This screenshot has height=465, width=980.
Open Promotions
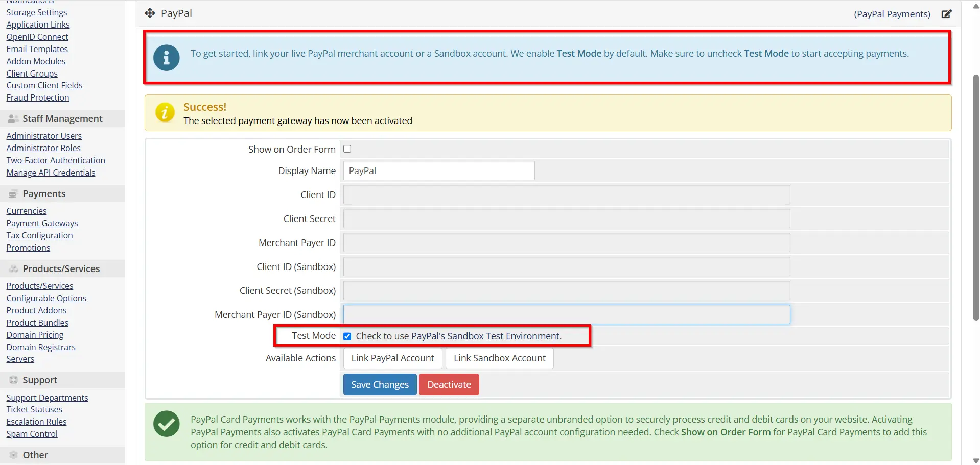[28, 248]
